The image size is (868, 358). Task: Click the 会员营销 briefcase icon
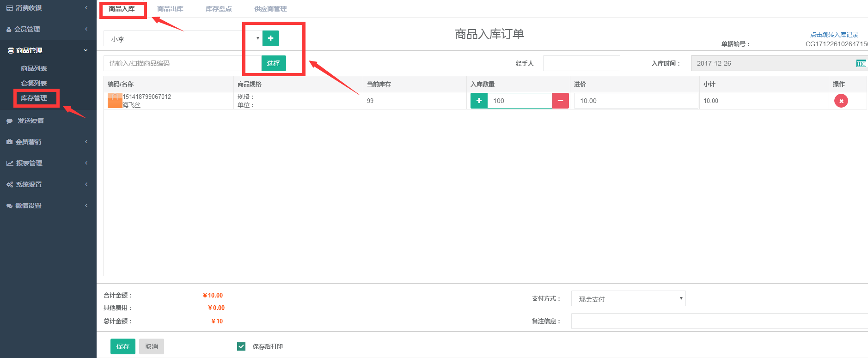[x=9, y=142]
